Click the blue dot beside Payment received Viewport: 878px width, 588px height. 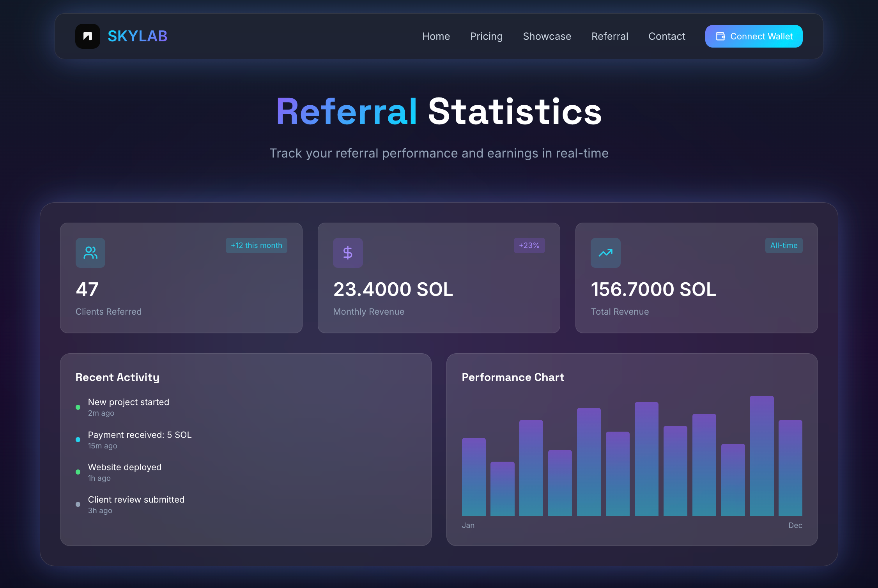pos(78,439)
